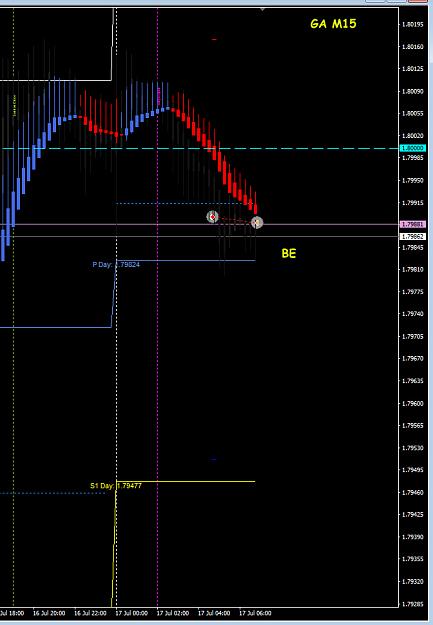Click the yellow GA M15 chart label
This screenshot has height=625, width=433.
tap(333, 24)
